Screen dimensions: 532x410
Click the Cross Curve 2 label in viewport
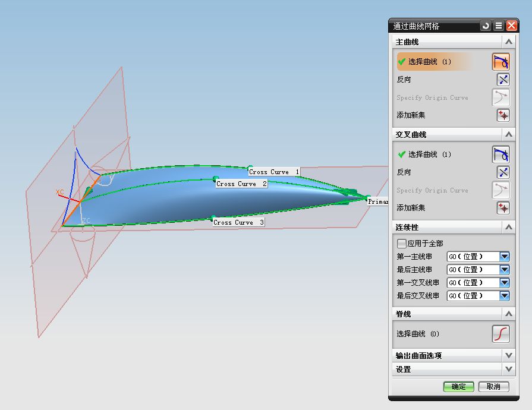241,184
